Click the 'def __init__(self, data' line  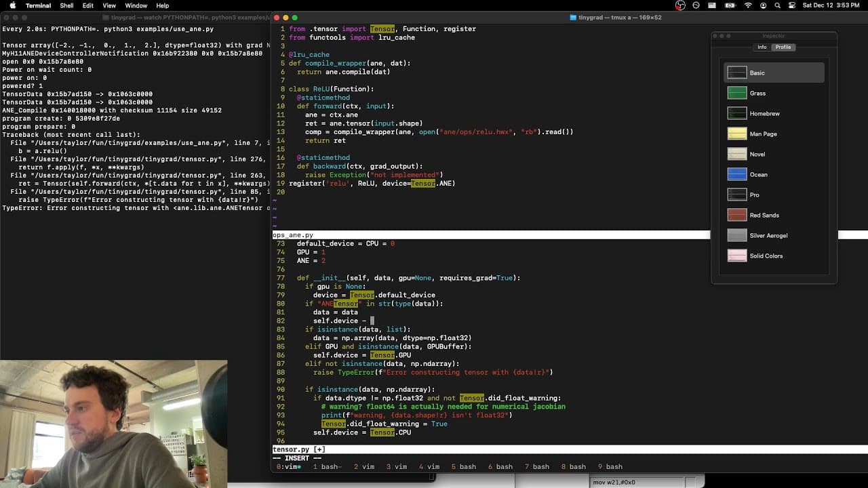(408, 278)
